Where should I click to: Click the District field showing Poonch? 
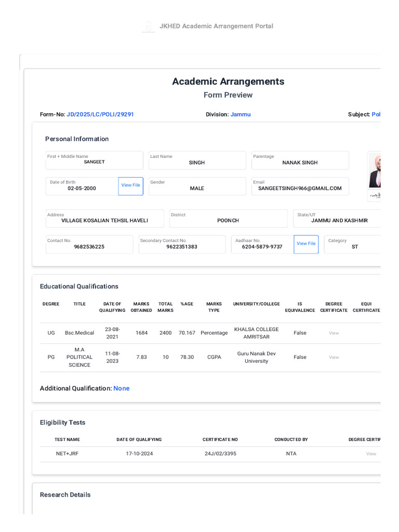228,219
